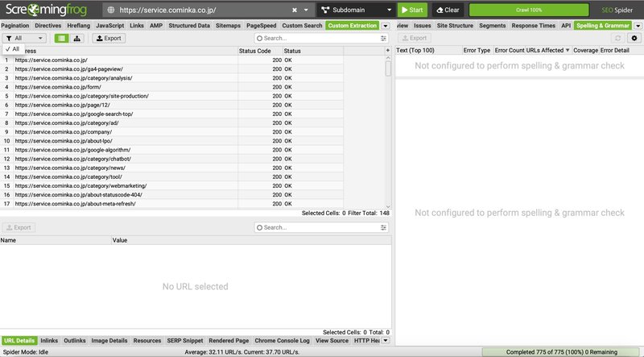Open the top search filter settings icon

pyautogui.click(x=384, y=38)
